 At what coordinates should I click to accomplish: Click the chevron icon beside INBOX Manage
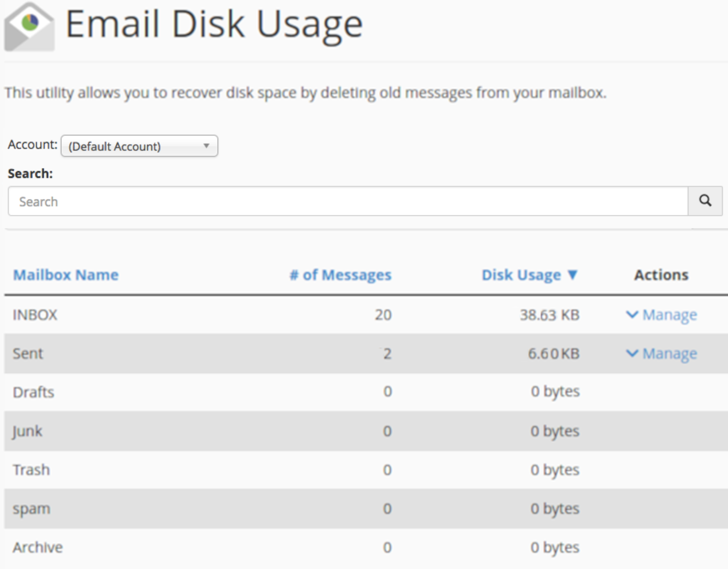click(x=632, y=315)
